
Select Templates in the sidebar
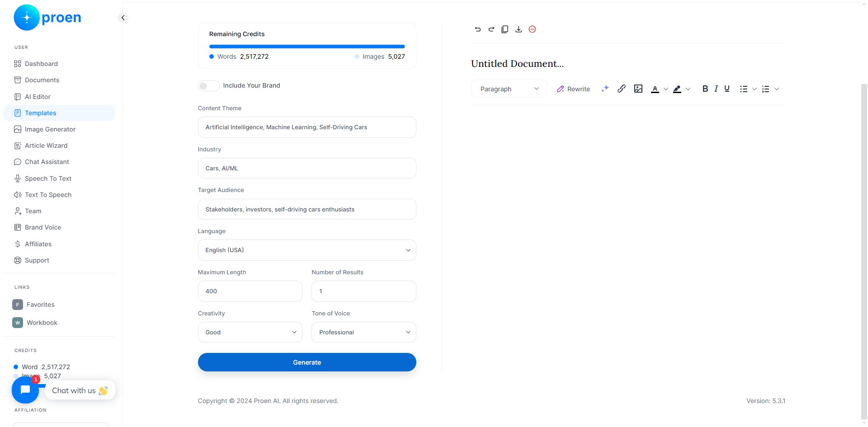pos(59,113)
